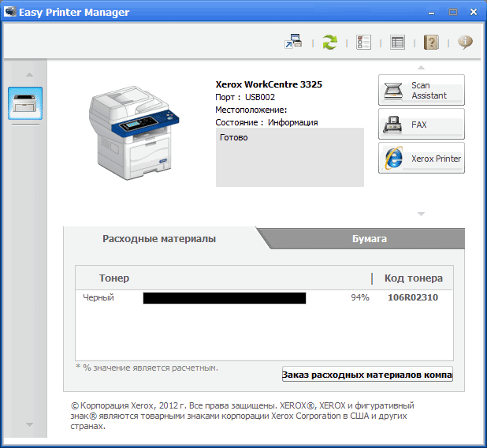Screen dimensions: 487x448
Task: Click the 94% toner value
Action: [360, 297]
